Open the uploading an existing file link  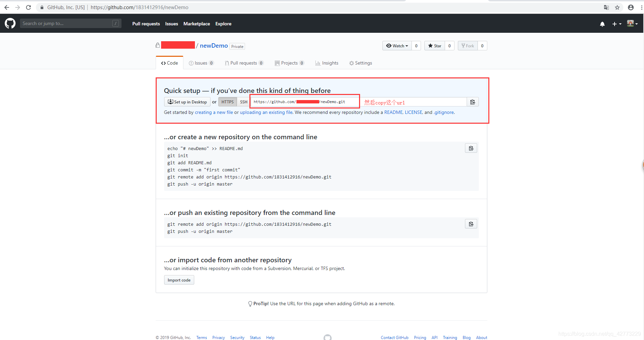pos(266,112)
